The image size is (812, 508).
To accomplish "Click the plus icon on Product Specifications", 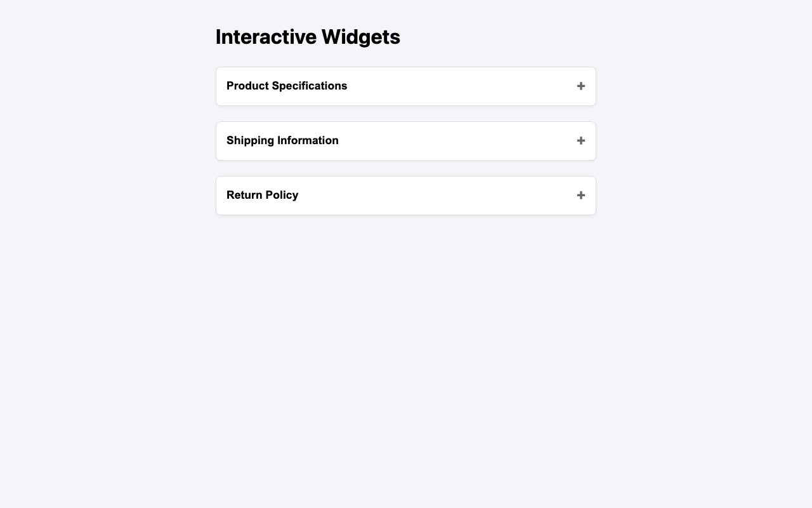I will (x=580, y=86).
